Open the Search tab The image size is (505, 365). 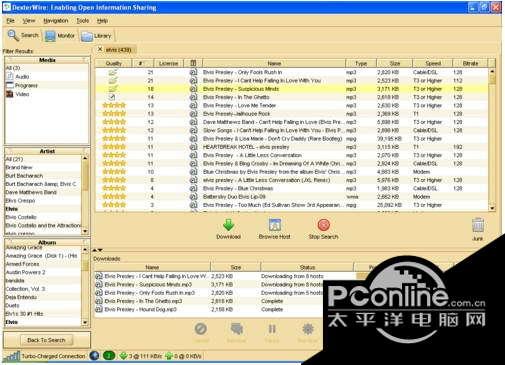click(23, 35)
